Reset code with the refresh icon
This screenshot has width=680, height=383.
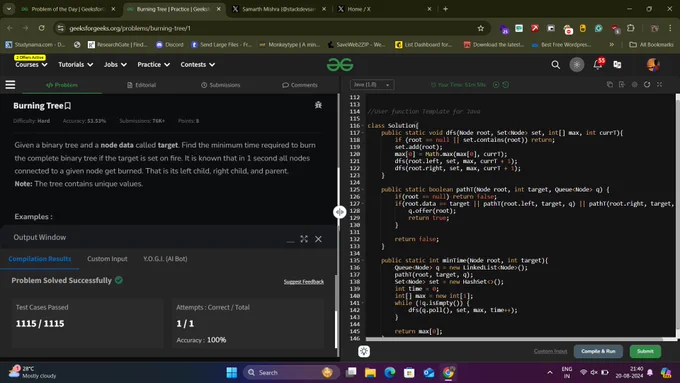point(647,85)
